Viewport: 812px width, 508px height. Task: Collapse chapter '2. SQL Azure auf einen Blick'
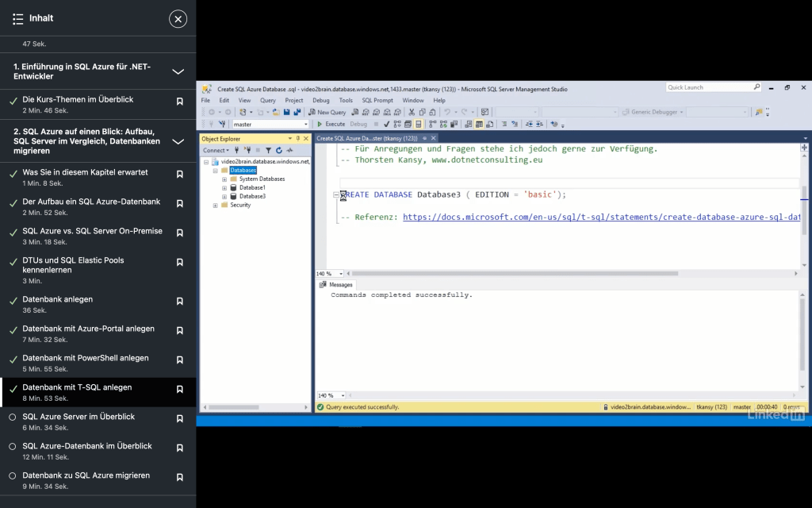(x=178, y=141)
